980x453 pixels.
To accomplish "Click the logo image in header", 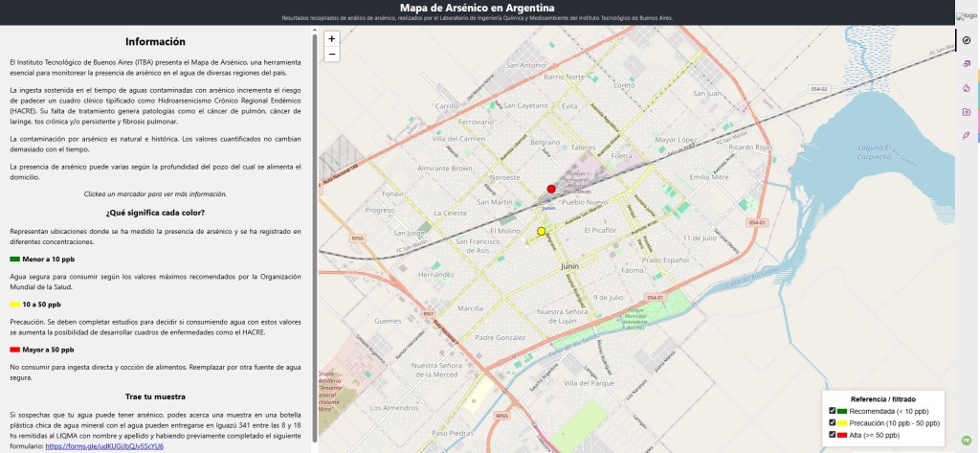I will coord(966,16).
